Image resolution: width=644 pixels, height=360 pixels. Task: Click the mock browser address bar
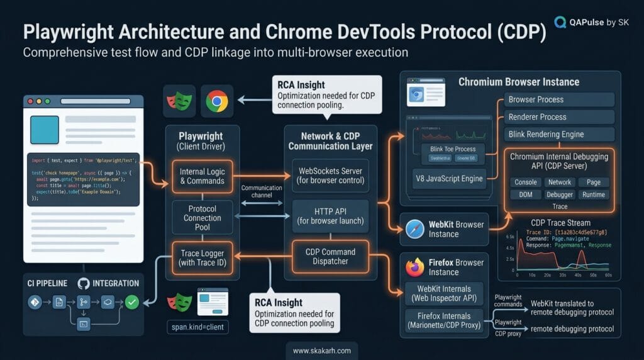click(96, 101)
